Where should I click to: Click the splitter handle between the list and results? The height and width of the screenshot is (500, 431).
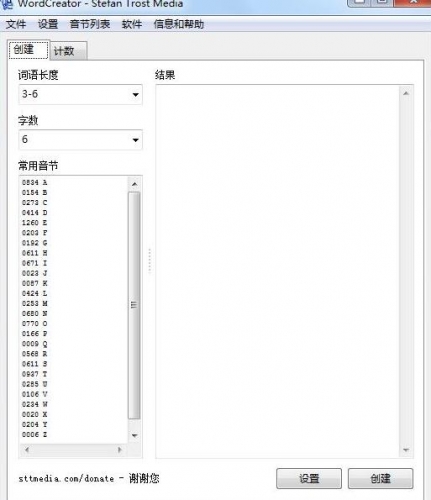click(x=150, y=261)
